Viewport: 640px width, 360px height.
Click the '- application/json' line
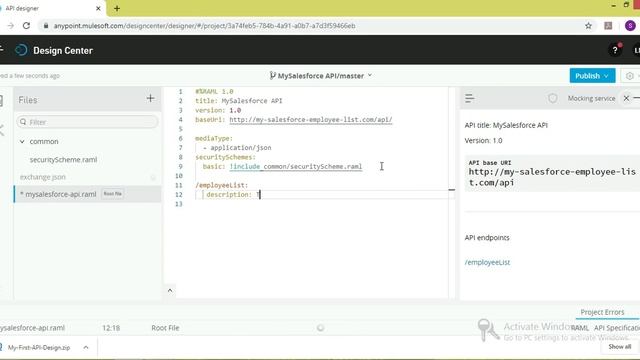pyautogui.click(x=237, y=148)
